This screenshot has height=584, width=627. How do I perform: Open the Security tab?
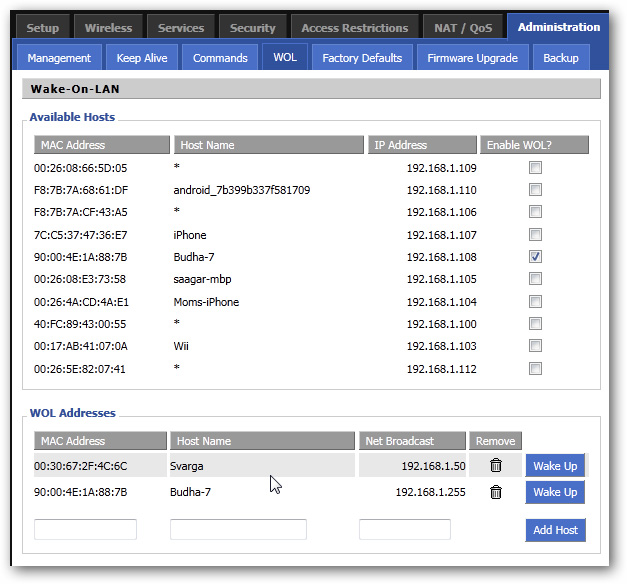(253, 28)
